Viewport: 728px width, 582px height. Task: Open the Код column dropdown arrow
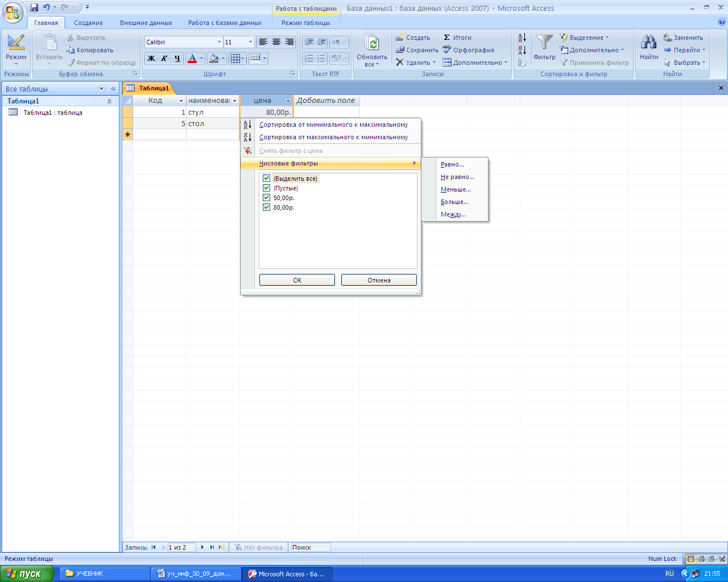(x=181, y=101)
